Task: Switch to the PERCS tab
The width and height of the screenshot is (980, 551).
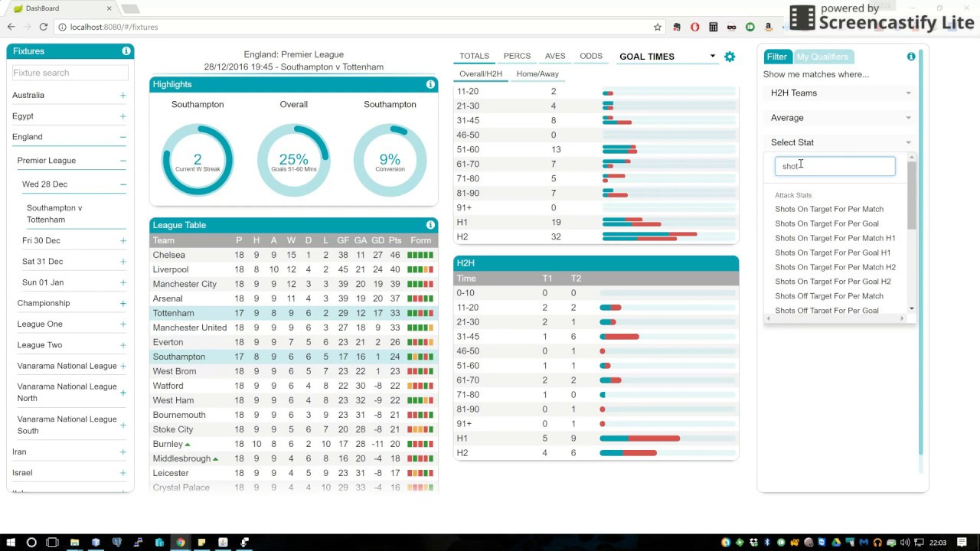Action: coord(517,56)
